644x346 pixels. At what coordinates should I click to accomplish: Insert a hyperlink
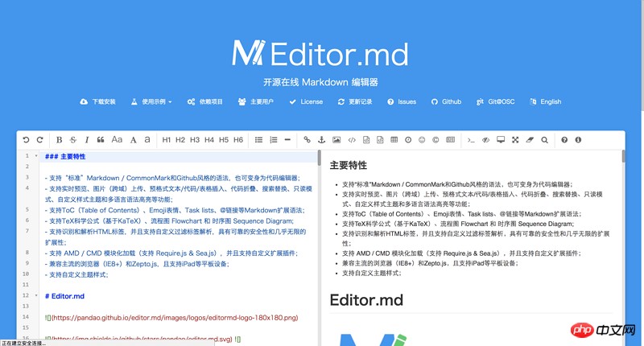click(308, 139)
